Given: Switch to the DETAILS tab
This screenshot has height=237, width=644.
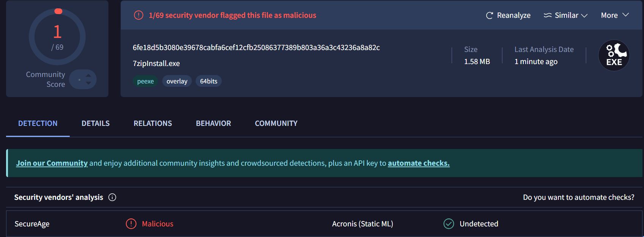Looking at the screenshot, I should coord(96,123).
